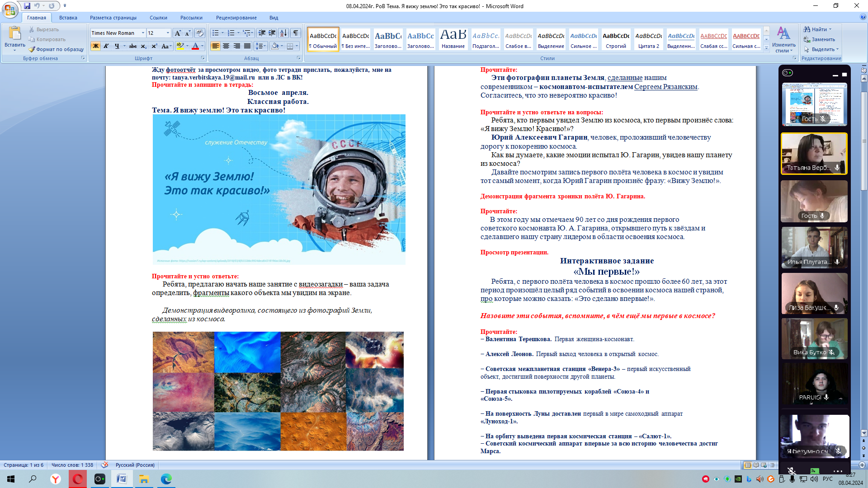The image size is (868, 488).
Task: Click the text highlight color marker
Action: point(180,46)
